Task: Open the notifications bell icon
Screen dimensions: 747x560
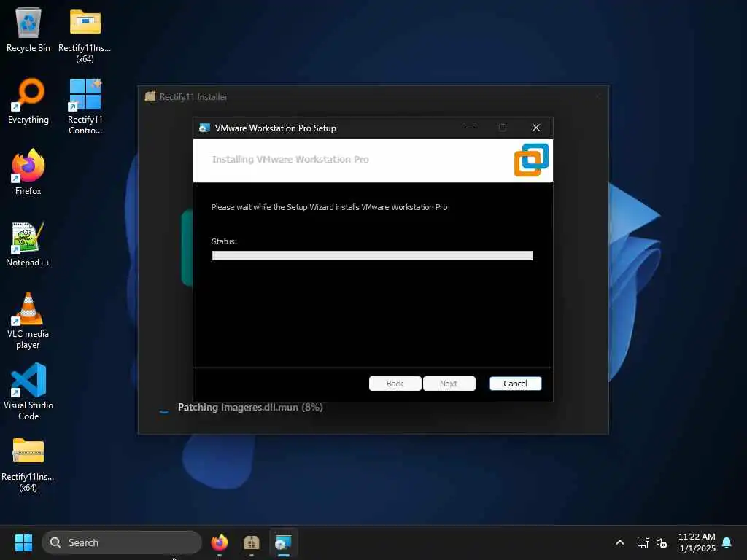Action: (727, 542)
